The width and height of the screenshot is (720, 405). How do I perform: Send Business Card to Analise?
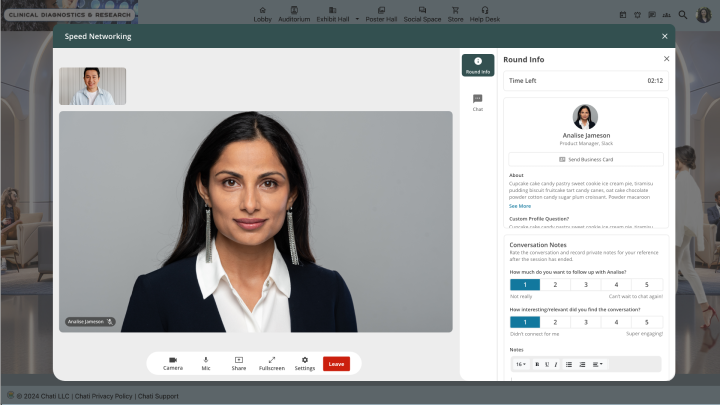[x=586, y=159]
